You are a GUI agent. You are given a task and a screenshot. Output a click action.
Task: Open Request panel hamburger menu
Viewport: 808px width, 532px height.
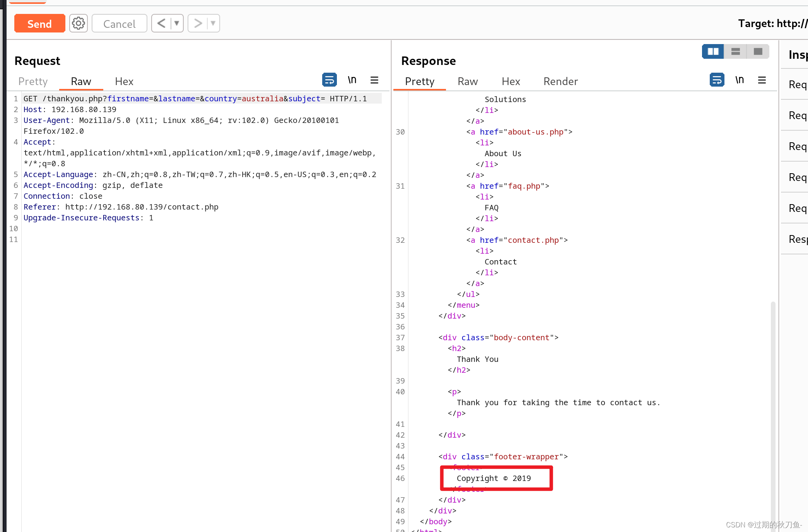coord(374,80)
